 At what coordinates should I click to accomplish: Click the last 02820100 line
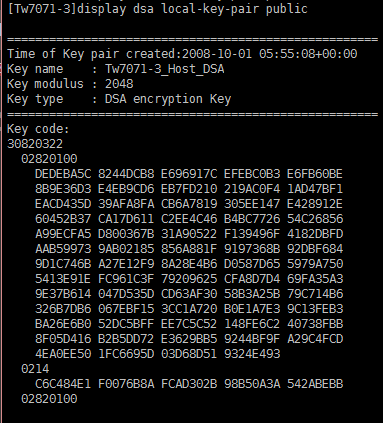(49, 399)
